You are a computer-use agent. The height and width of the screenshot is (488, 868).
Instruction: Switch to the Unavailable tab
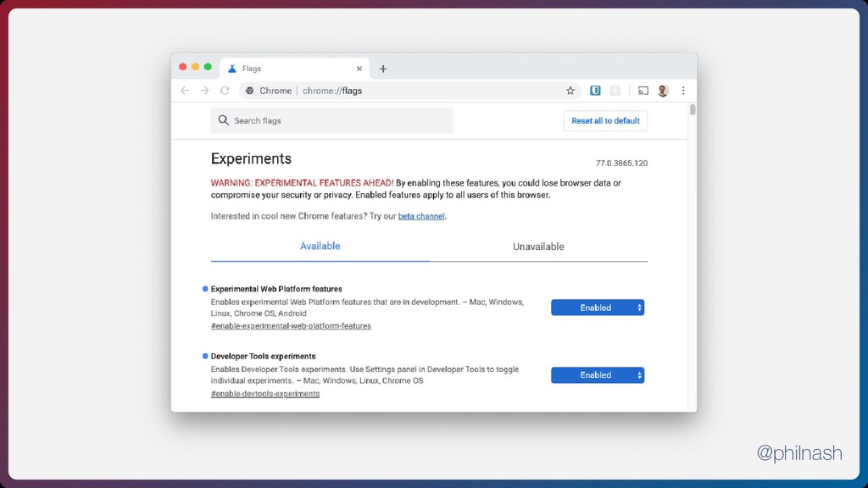click(x=538, y=247)
